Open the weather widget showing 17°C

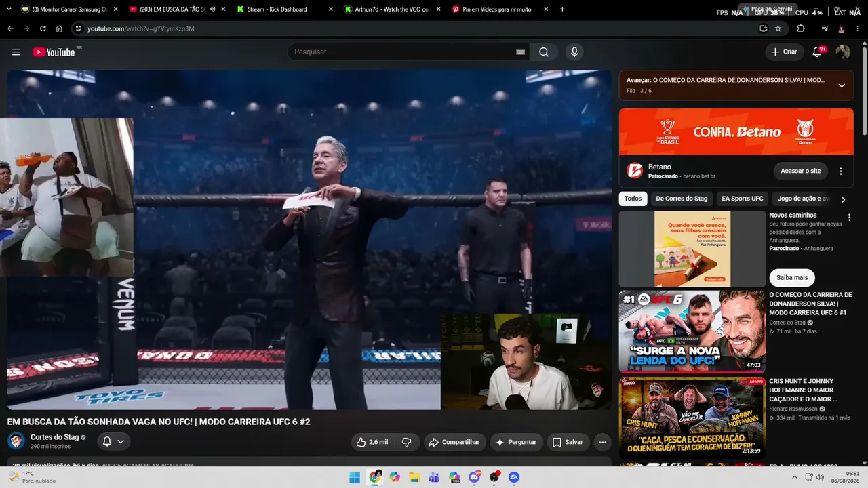coord(32,477)
